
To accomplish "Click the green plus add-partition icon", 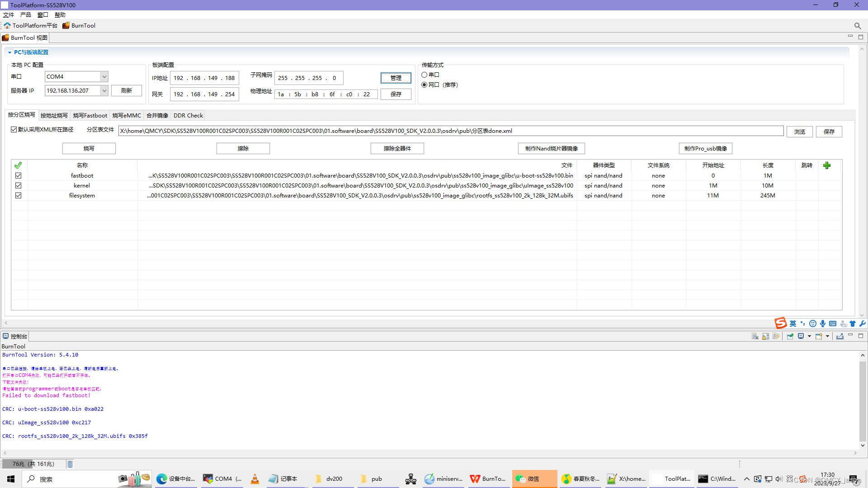I will coord(827,165).
